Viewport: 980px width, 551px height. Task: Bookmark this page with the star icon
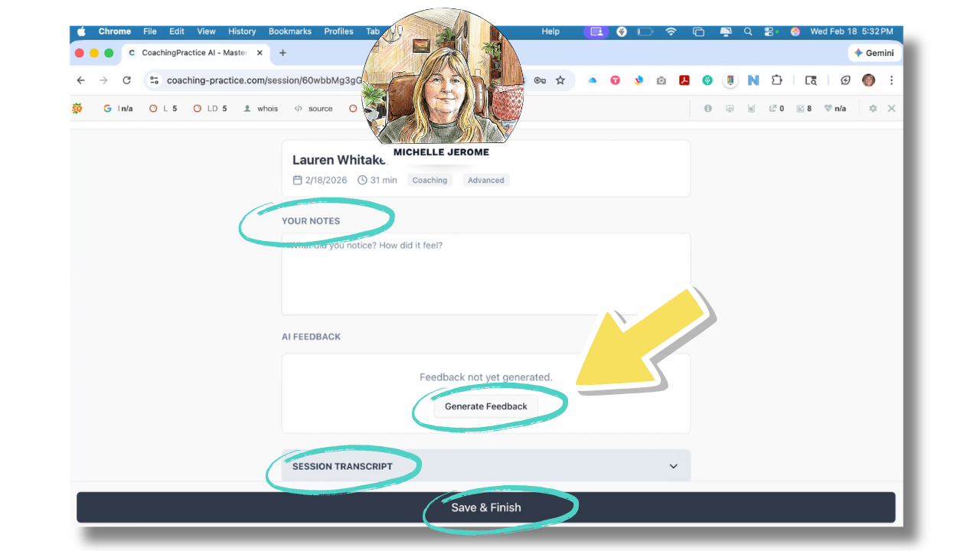point(560,80)
